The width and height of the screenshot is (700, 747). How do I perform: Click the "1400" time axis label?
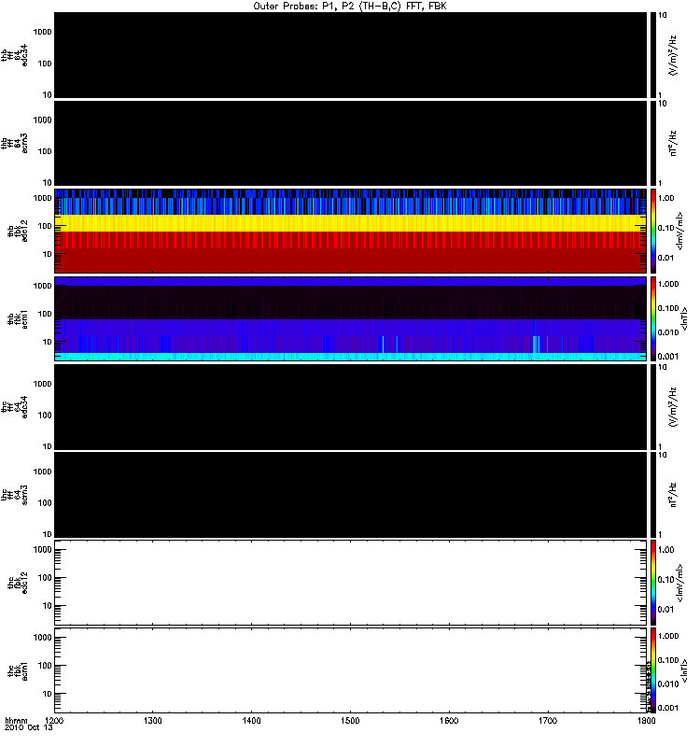(251, 721)
